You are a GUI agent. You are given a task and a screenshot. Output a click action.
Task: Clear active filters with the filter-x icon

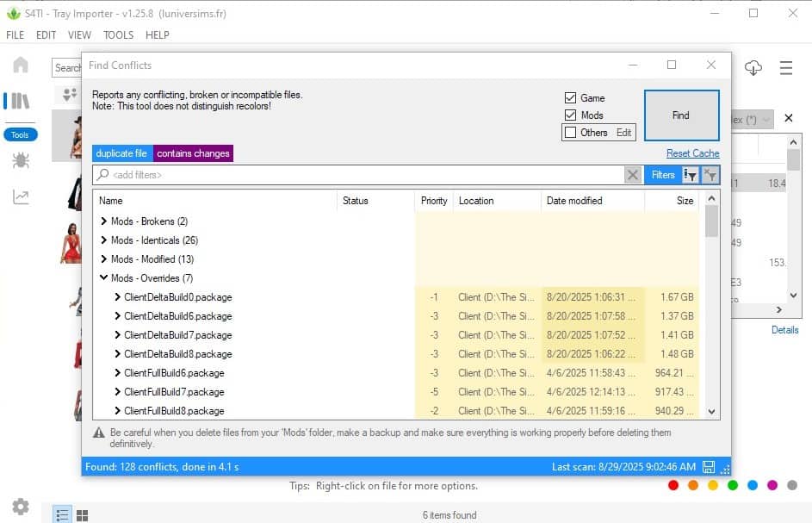pyautogui.click(x=710, y=174)
